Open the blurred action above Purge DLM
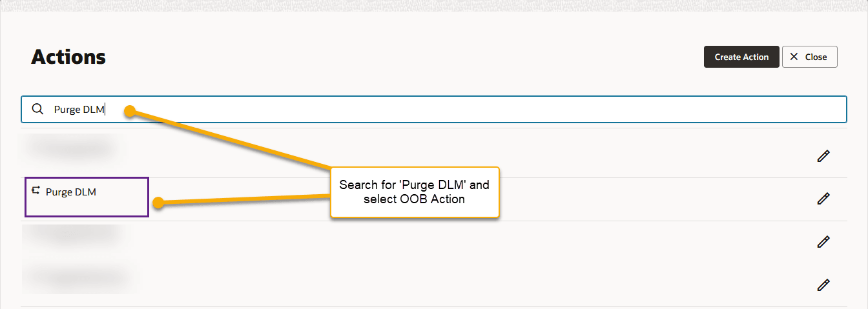868x309 pixels. (70, 149)
